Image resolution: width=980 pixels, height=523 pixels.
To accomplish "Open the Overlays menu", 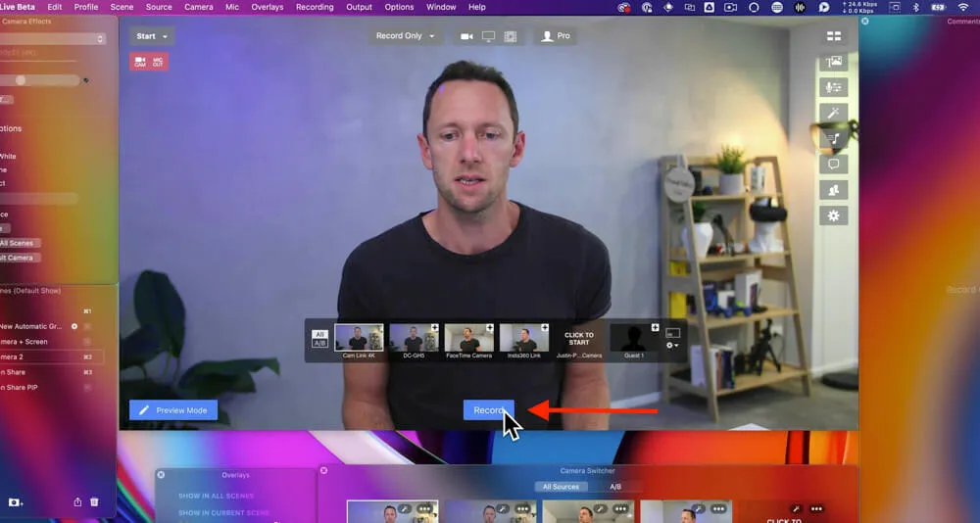I will click(267, 7).
